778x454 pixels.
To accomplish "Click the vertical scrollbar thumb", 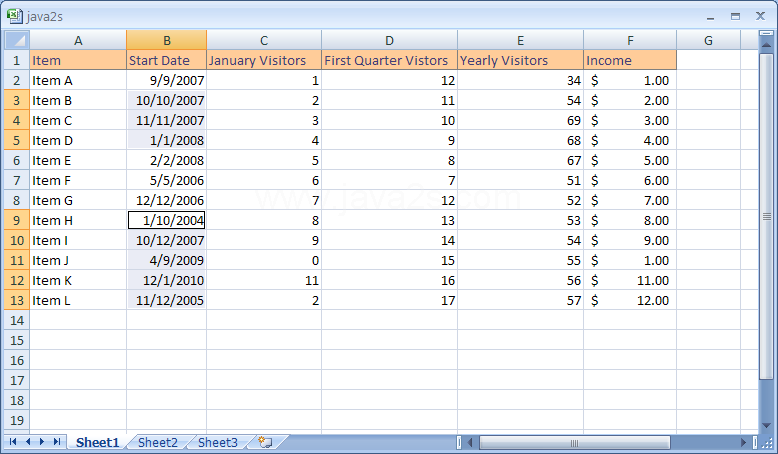I will (767, 216).
